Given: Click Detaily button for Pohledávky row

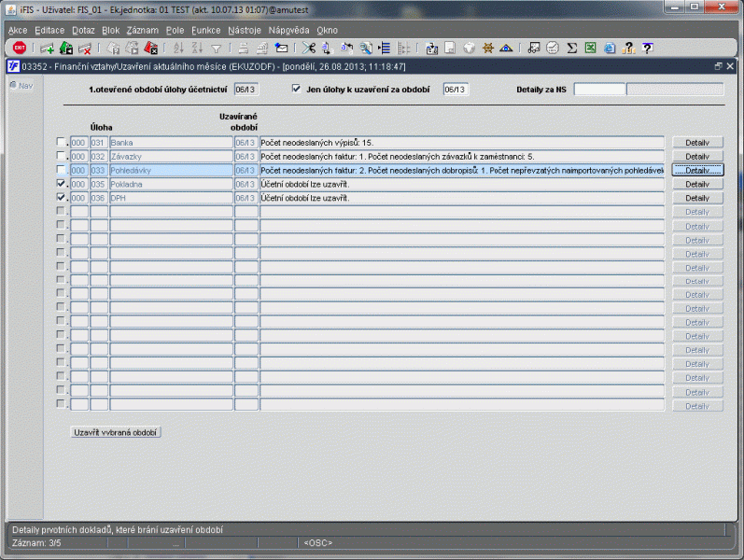Looking at the screenshot, I should click(x=697, y=170).
